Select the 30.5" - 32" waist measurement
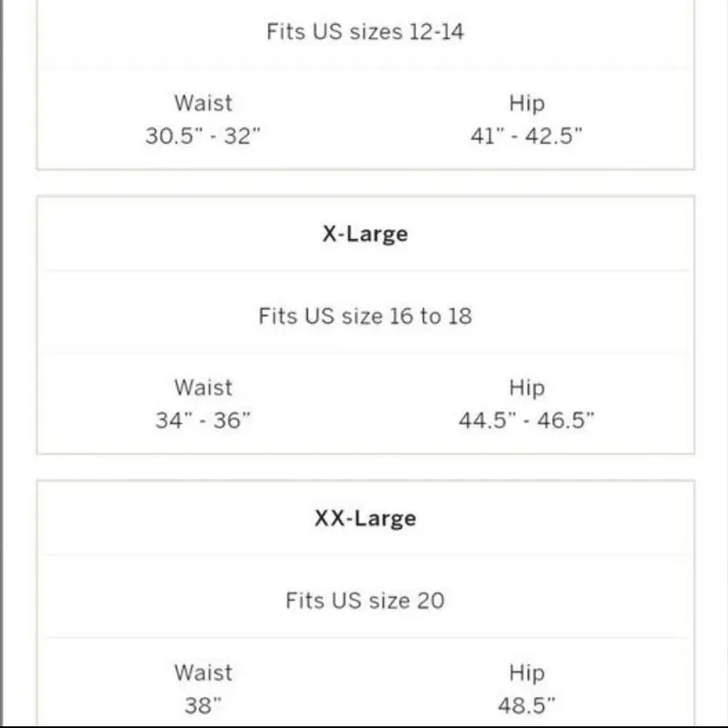 (203, 136)
